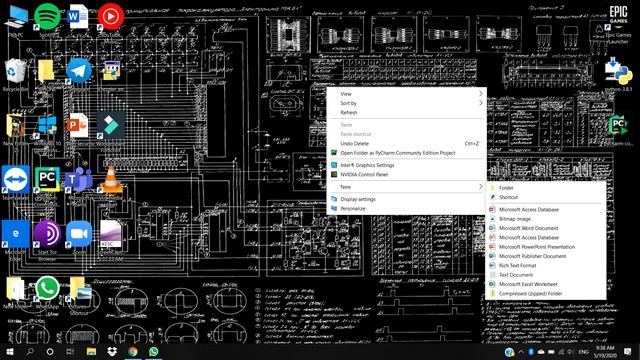640x360 pixels.
Task: Select the PowerPoint file icon on the desktop
Action: (78, 125)
